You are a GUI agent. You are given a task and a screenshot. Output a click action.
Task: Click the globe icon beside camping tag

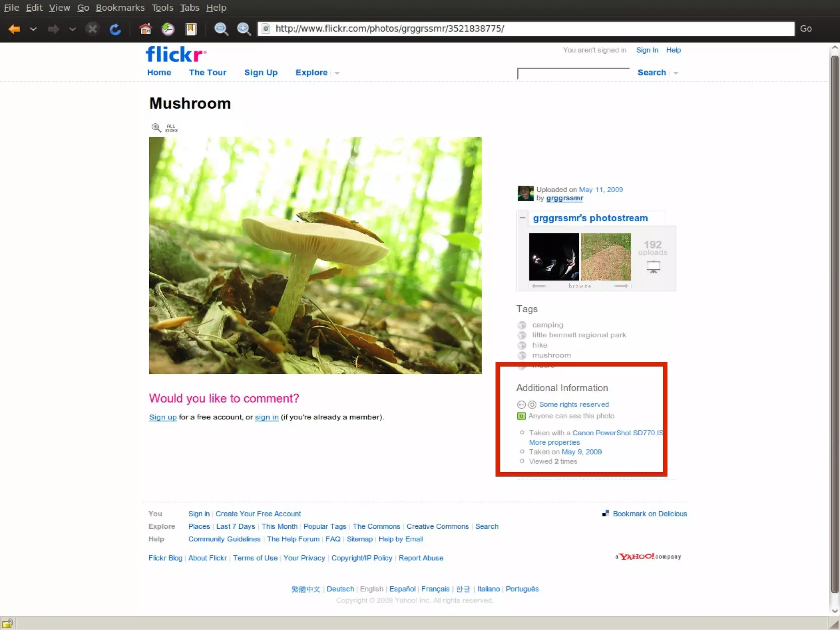[522, 325]
